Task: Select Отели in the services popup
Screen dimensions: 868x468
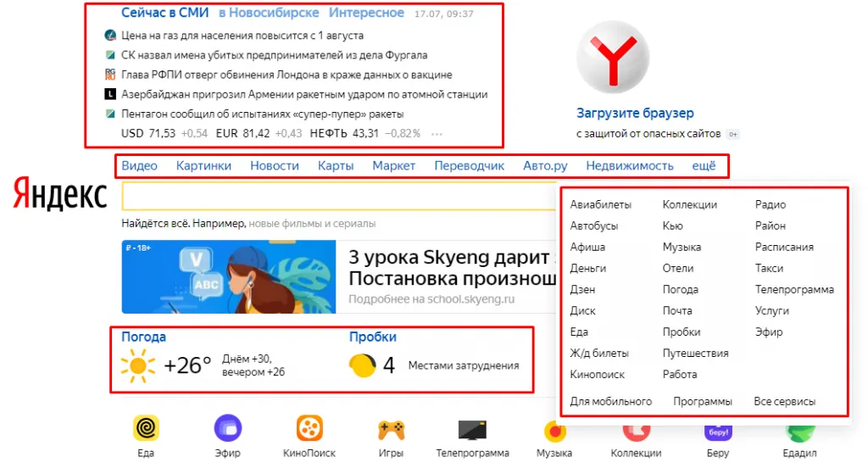Action: click(678, 269)
